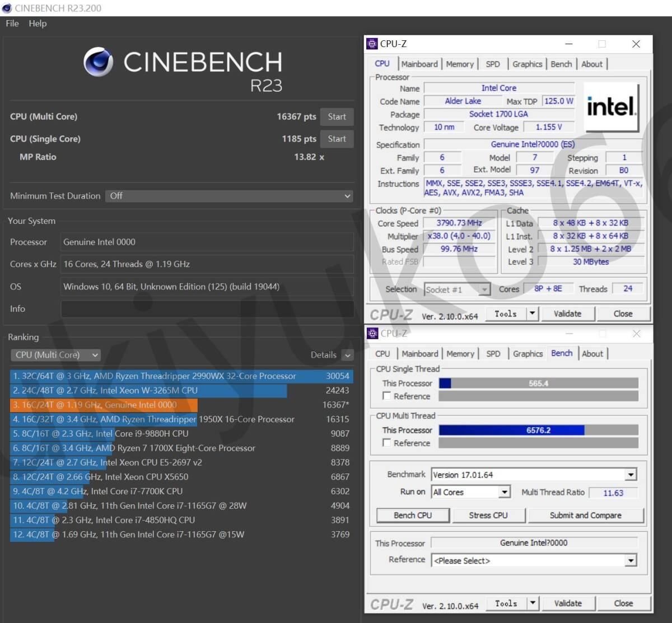The width and height of the screenshot is (672, 623).
Task: Switch to SPD tab in upper CPU-Z window
Action: 493,64
